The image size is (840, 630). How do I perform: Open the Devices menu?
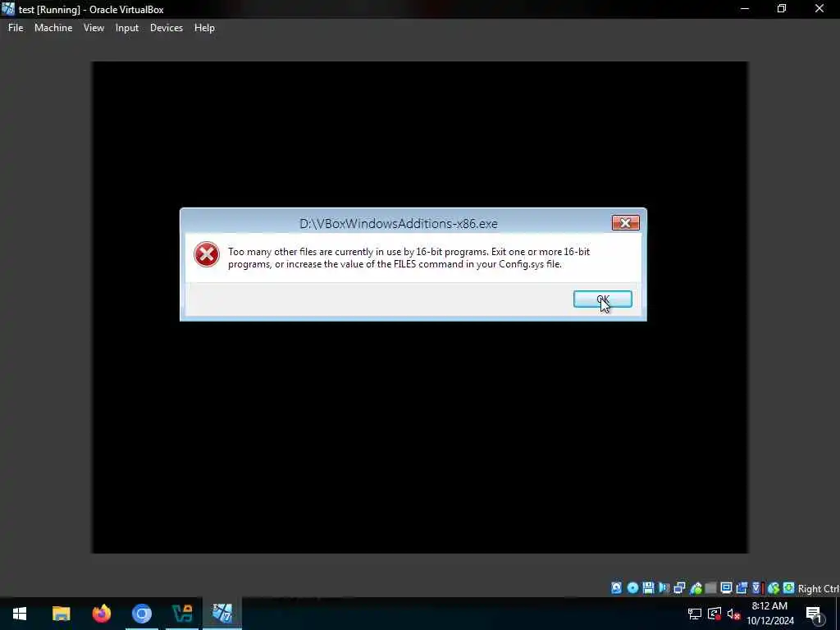point(166,28)
